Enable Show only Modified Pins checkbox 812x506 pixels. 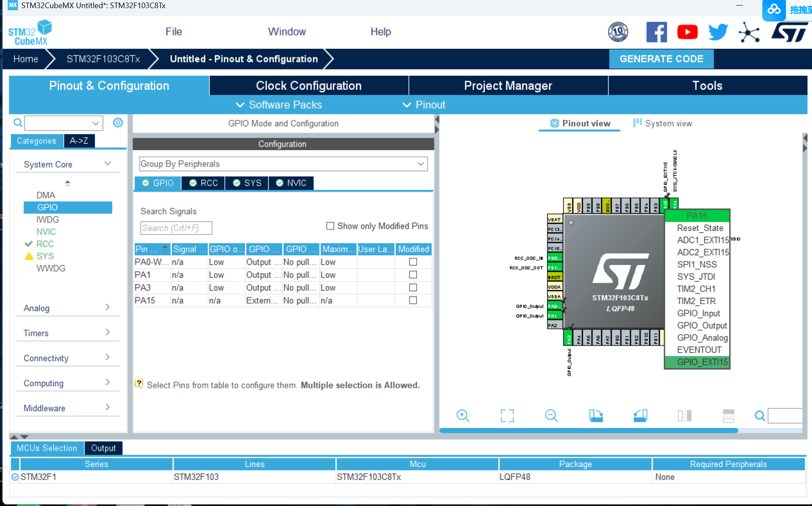coord(330,226)
